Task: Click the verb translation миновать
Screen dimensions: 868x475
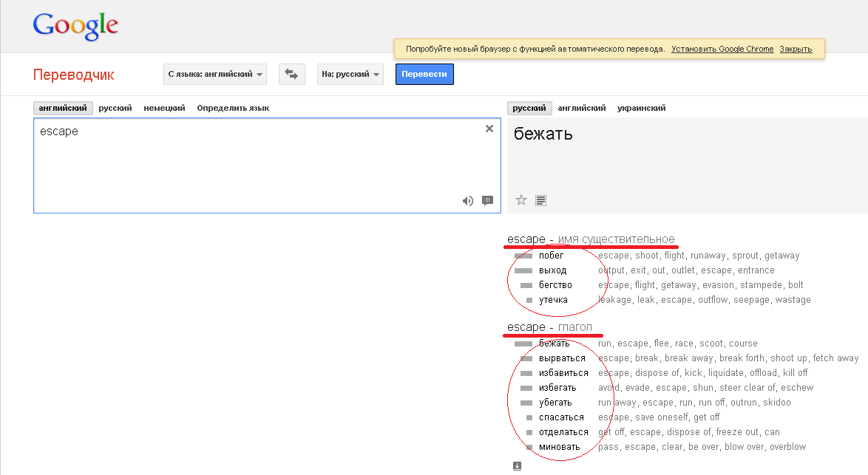Action: pyautogui.click(x=560, y=447)
